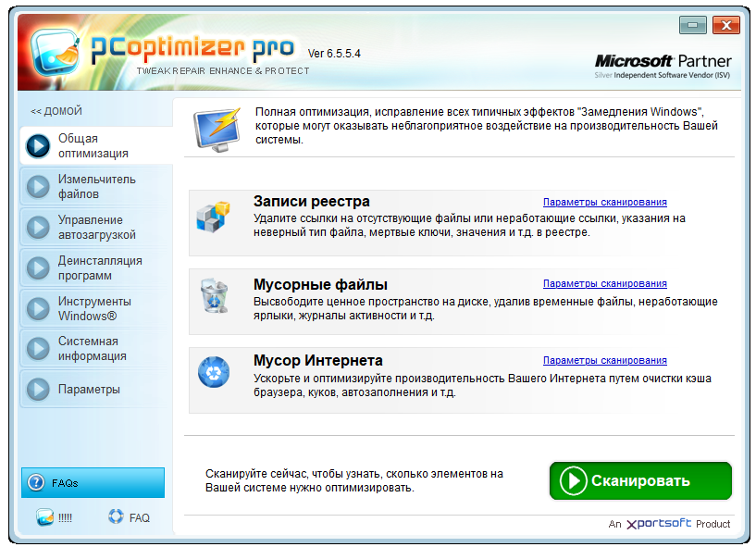Start scan with Сканировать button
This screenshot has width=756, height=547.
[x=640, y=480]
